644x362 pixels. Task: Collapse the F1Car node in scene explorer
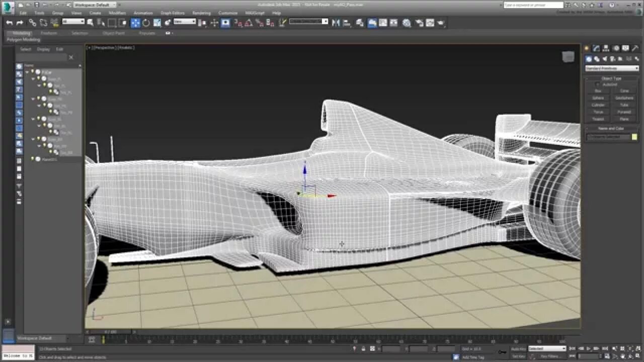click(x=28, y=72)
